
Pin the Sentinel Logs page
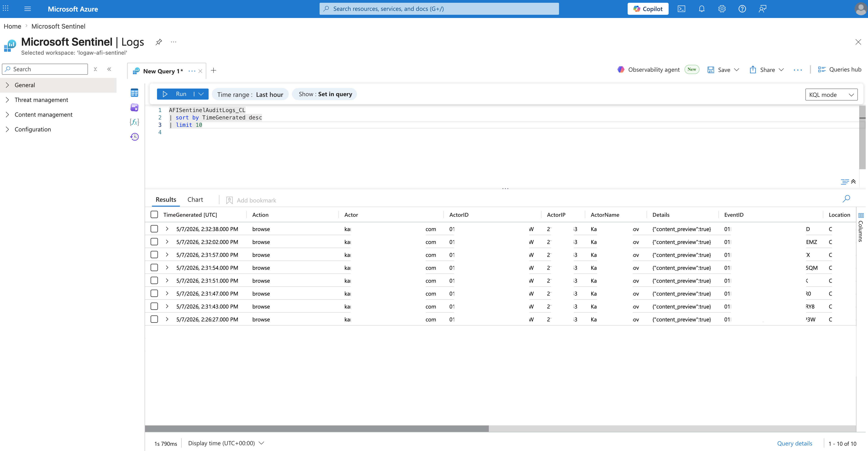point(159,42)
